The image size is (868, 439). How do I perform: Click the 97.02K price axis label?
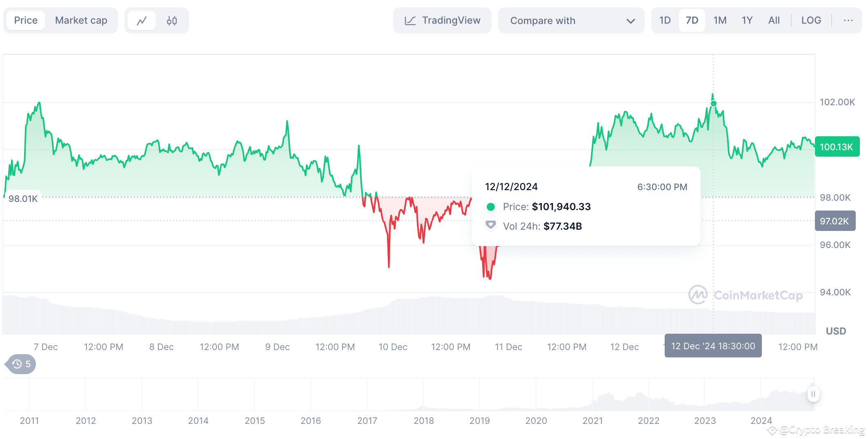tap(835, 221)
